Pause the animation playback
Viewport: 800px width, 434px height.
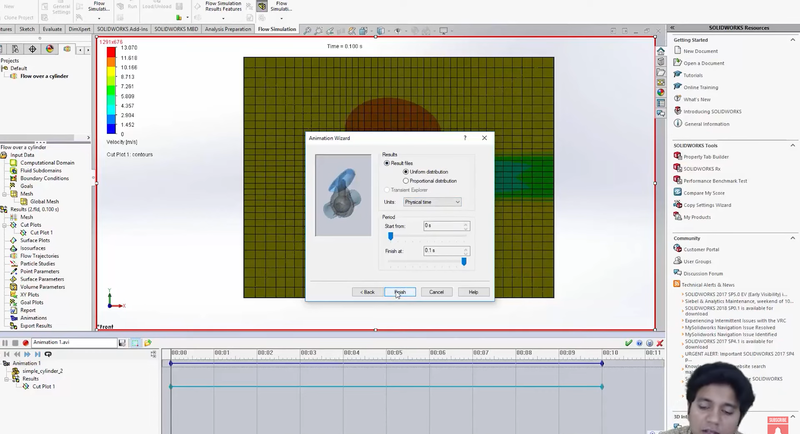[5, 343]
